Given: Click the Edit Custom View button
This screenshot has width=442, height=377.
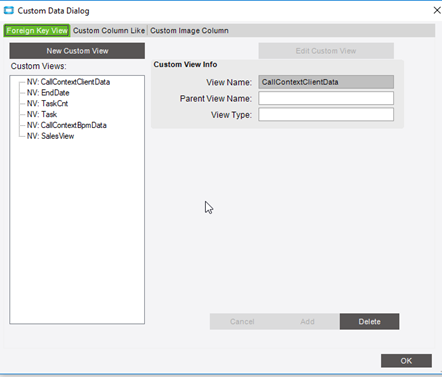Looking at the screenshot, I should pyautogui.click(x=326, y=51).
